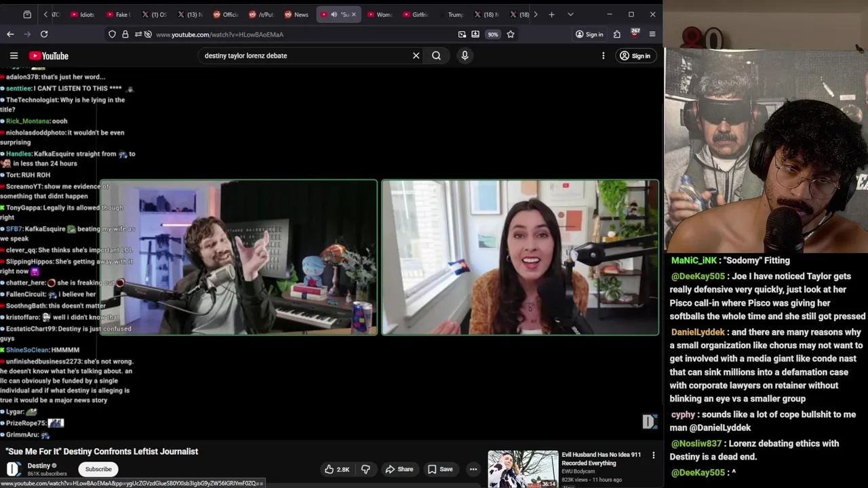This screenshot has width=868, height=488.
Task: Click MaNiC_iNK chat message in overlay
Action: click(730, 260)
